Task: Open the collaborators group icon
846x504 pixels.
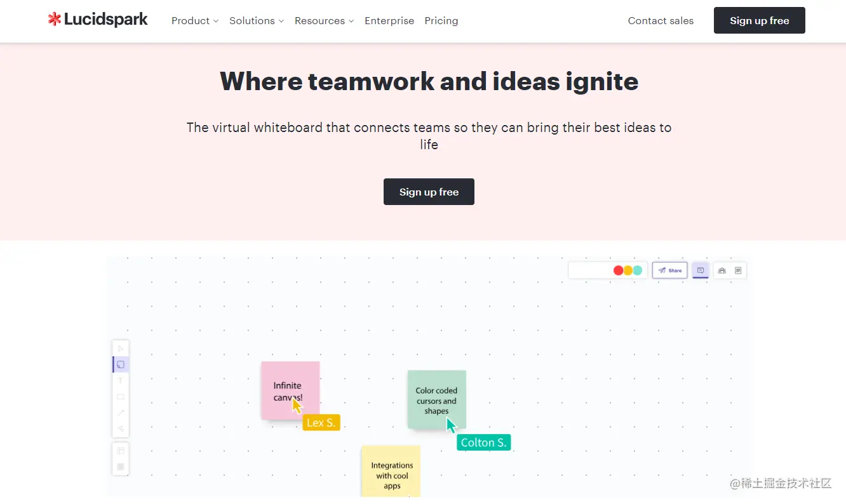Action: [722, 270]
